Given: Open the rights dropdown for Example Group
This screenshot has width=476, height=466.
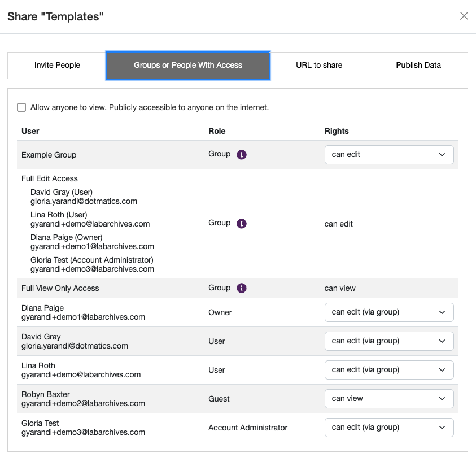Looking at the screenshot, I should [x=389, y=154].
